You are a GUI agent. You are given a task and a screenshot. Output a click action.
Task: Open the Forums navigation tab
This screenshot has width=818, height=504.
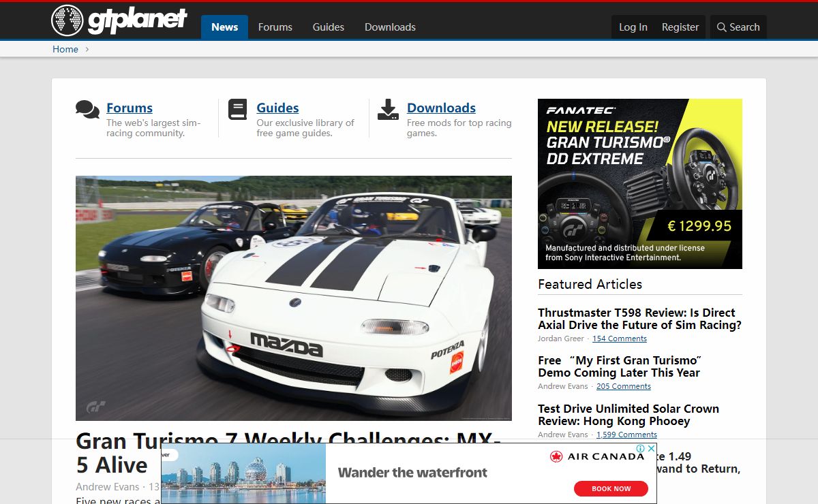[x=275, y=27]
